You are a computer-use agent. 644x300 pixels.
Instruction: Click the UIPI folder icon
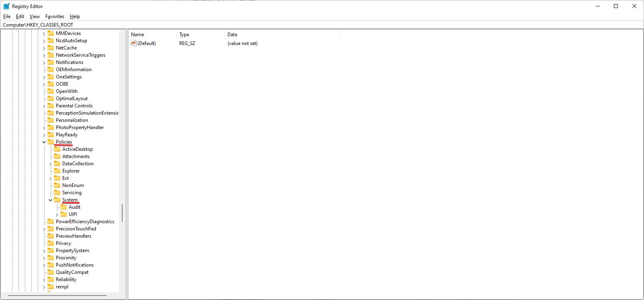[64, 214]
